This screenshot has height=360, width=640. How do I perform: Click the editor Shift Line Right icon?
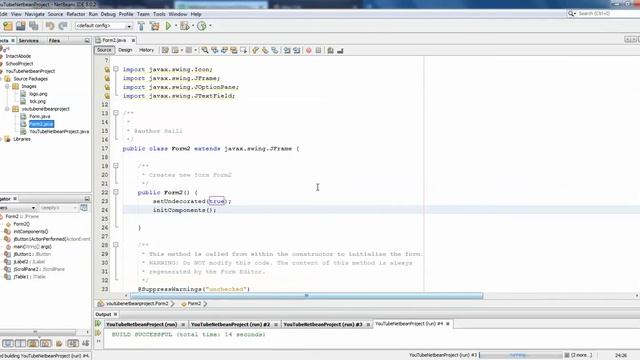coord(297,50)
